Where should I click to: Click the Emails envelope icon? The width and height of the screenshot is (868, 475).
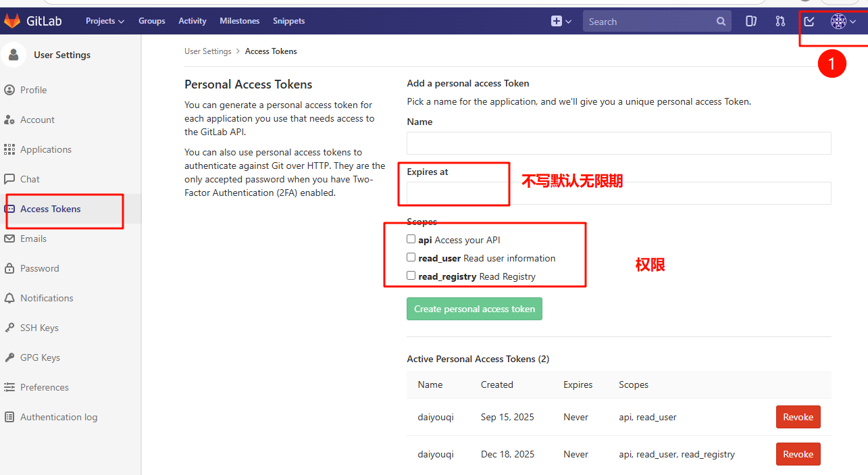(9, 239)
